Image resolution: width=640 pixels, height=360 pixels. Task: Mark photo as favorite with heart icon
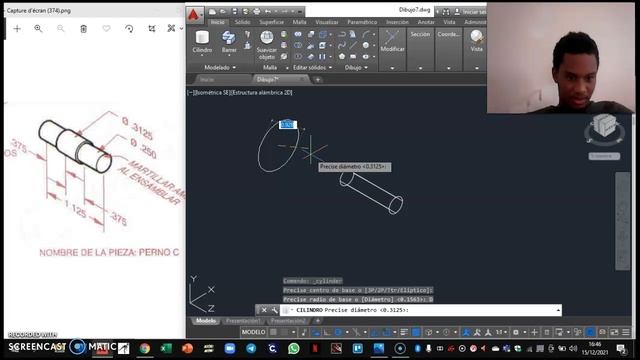[107, 29]
